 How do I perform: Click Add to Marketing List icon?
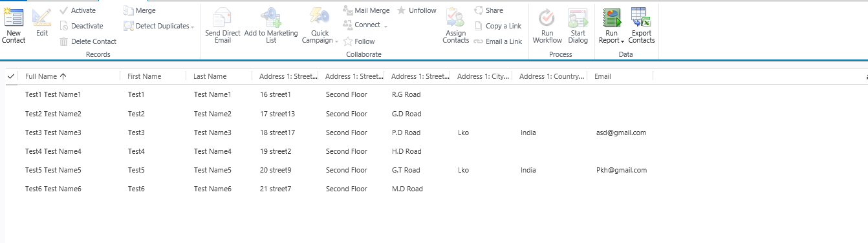(271, 17)
